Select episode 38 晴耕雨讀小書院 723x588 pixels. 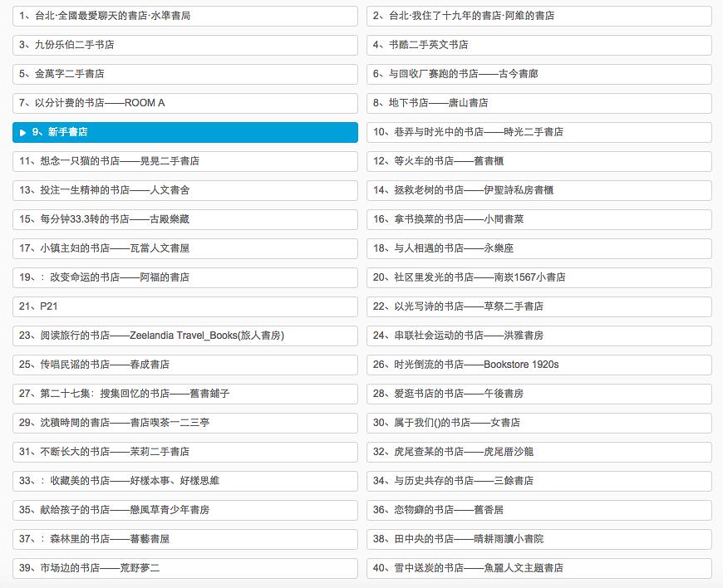[539, 539]
